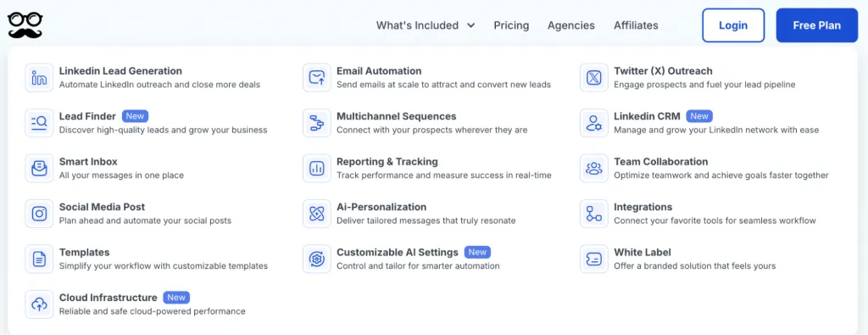Open the Reporting & Tracking link
Image resolution: width=868 pixels, height=335 pixels.
387,162
